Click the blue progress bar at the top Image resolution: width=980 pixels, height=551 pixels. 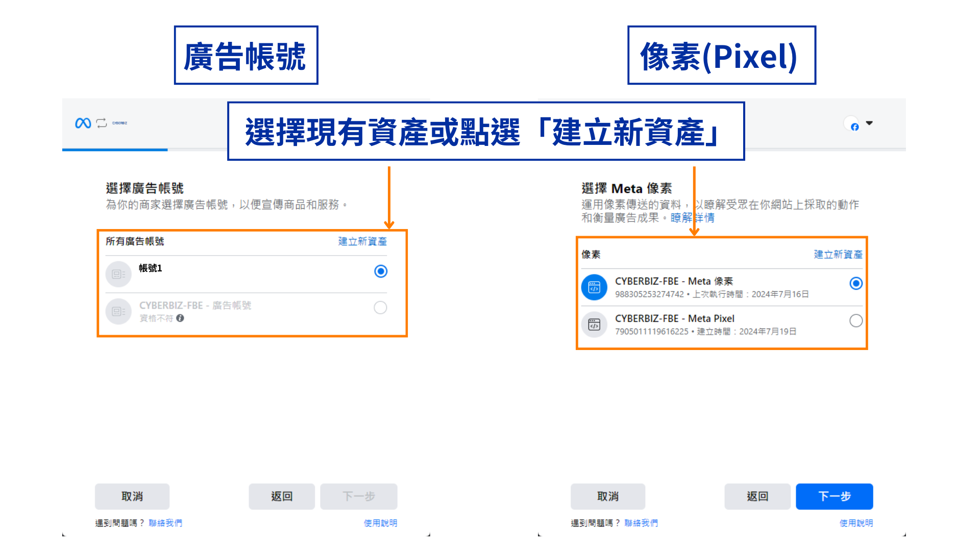114,150
